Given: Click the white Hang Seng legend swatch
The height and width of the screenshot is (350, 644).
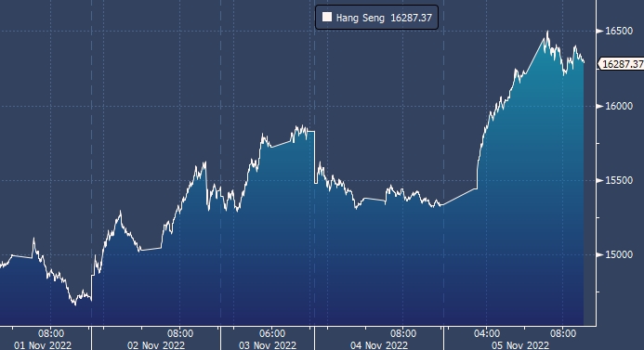Looking at the screenshot, I should tap(327, 17).
